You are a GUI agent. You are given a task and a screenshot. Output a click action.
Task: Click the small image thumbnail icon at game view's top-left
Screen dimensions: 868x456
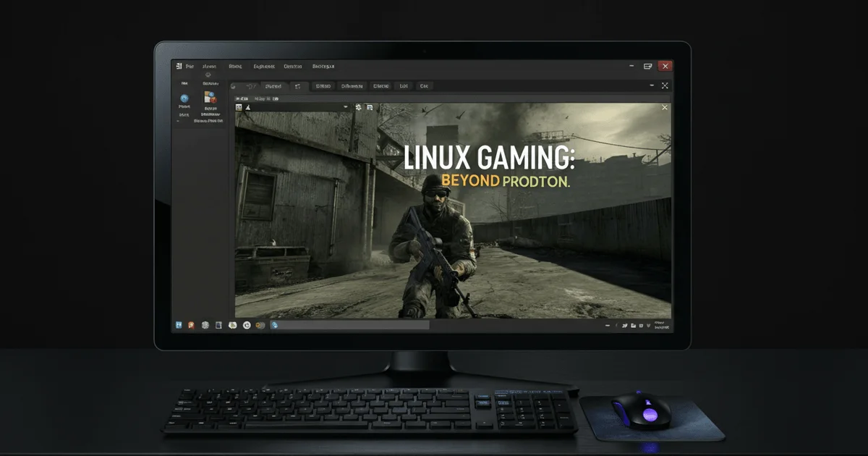click(239, 107)
